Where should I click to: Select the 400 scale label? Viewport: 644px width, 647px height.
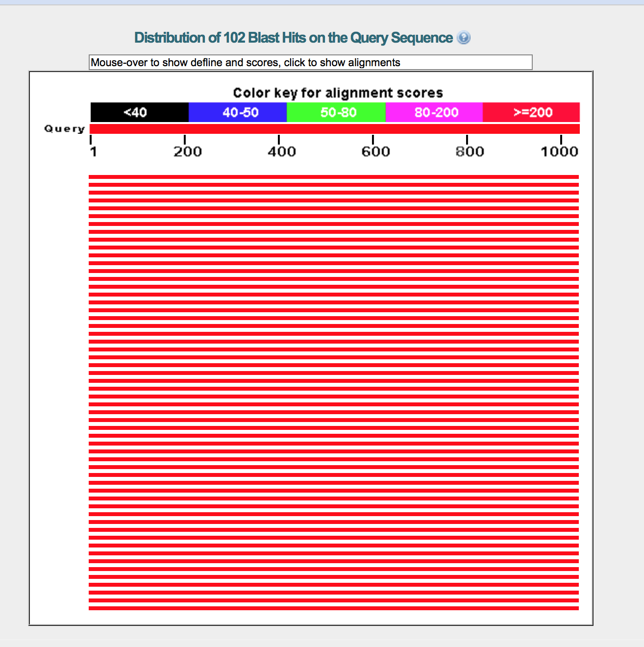[281, 151]
